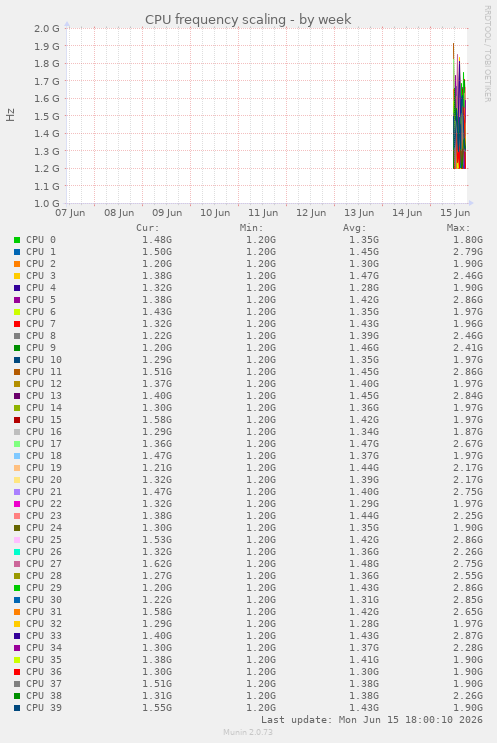The width and height of the screenshot is (497, 743).
Task: Click CPU 16 max value 1.87G
Action: click(x=468, y=432)
